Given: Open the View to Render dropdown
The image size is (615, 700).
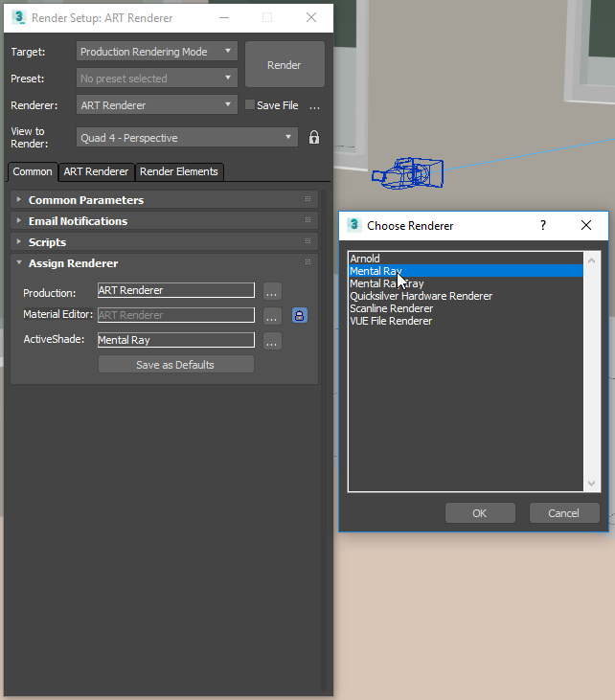Looking at the screenshot, I should click(187, 138).
